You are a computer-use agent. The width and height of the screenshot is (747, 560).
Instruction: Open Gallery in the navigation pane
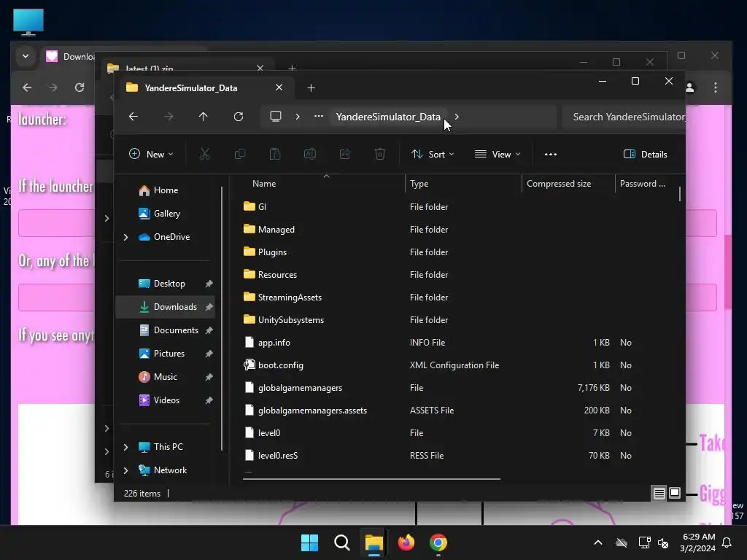click(x=167, y=214)
